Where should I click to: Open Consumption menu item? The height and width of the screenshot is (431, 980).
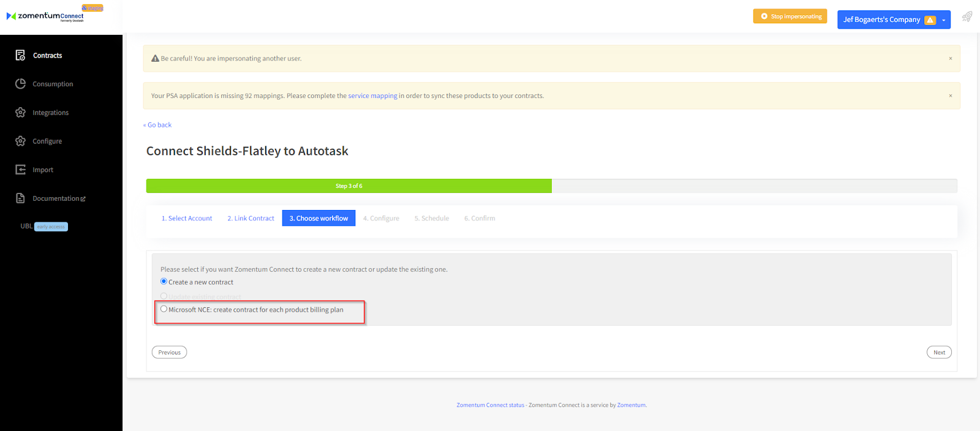pos(53,84)
